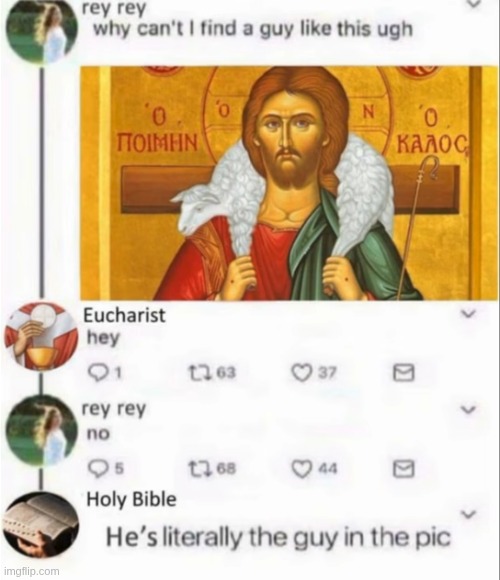
Task: View Holy Bible's book profile picture
Action: [41, 525]
